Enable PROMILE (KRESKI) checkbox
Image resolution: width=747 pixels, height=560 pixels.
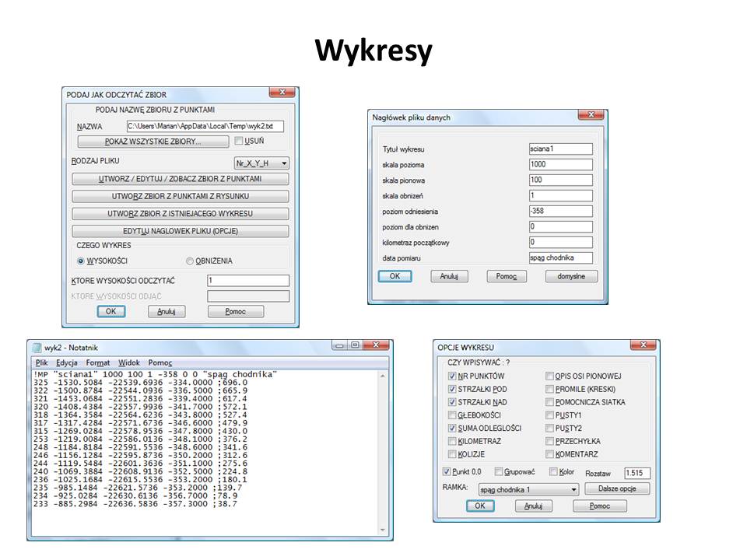coord(549,389)
